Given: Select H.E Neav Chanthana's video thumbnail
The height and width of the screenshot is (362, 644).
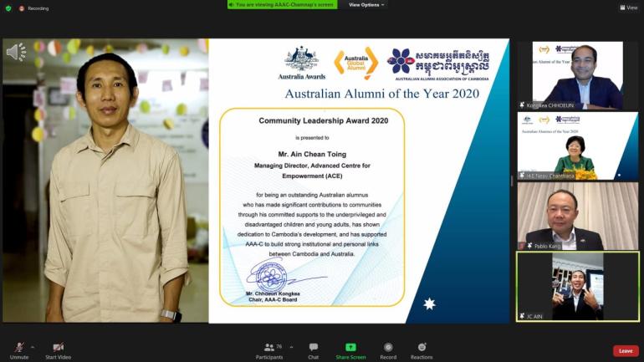Looking at the screenshot, I should coord(577,146).
